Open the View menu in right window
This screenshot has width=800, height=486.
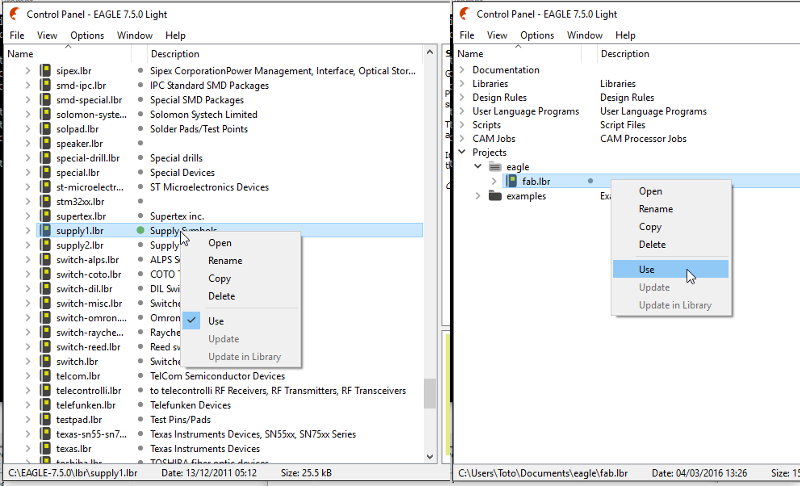pos(497,35)
